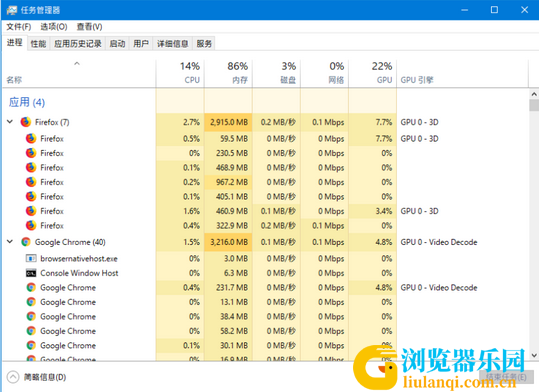The image size is (539, 392).
Task: Sort processes by 内存 column header
Action: [229, 73]
